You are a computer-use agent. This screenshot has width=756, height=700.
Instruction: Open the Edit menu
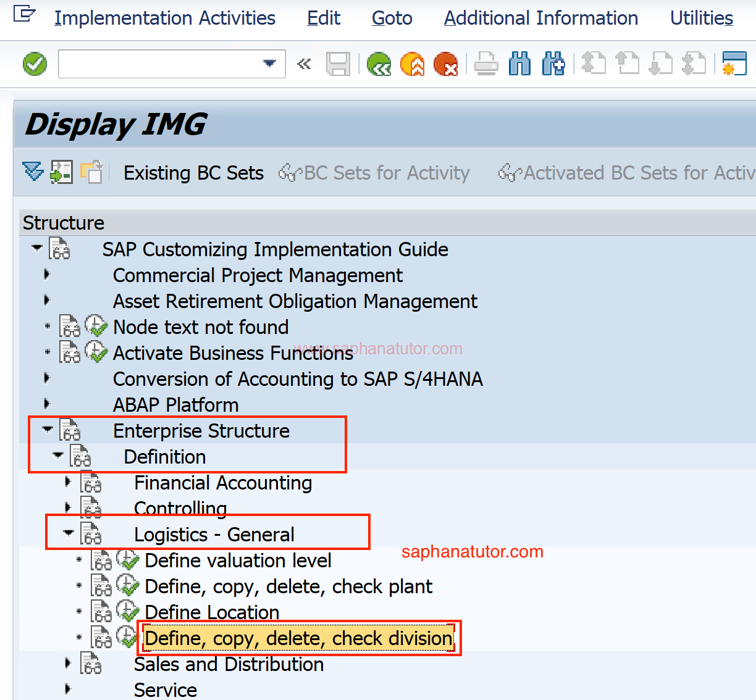point(324,19)
